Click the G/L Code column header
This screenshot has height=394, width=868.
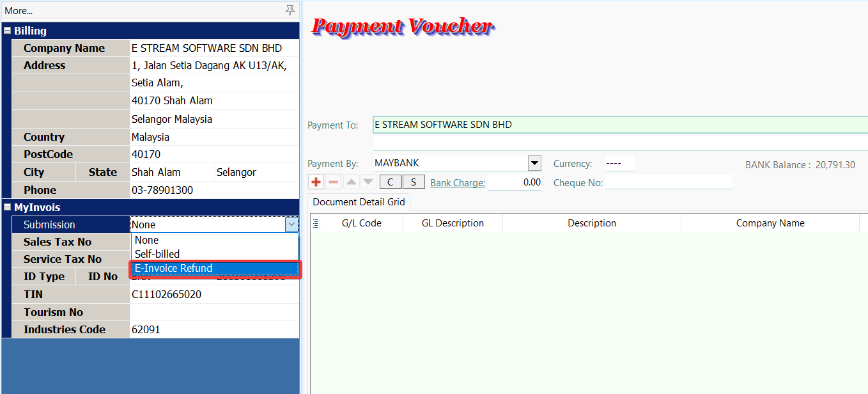[361, 223]
